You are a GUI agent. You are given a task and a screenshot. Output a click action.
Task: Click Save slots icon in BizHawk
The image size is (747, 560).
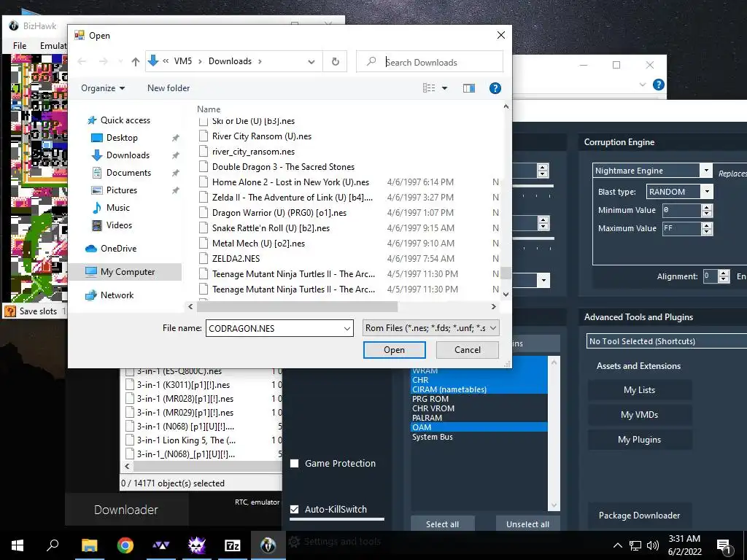pos(10,311)
